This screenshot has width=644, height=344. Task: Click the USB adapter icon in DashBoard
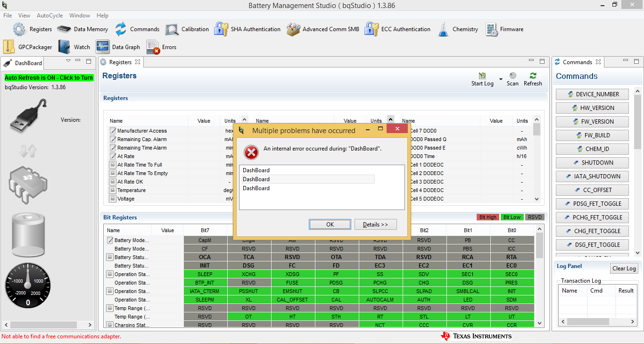29,116
